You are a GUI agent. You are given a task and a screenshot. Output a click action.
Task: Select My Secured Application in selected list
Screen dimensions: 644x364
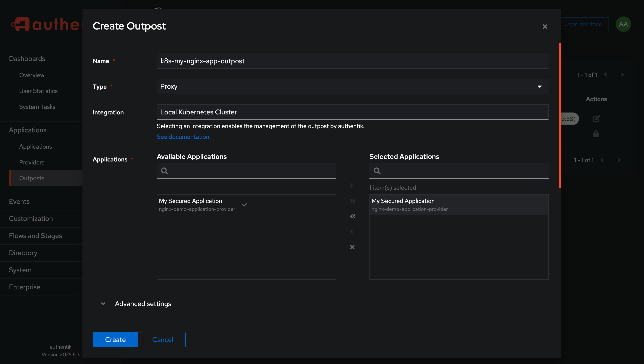click(x=459, y=205)
